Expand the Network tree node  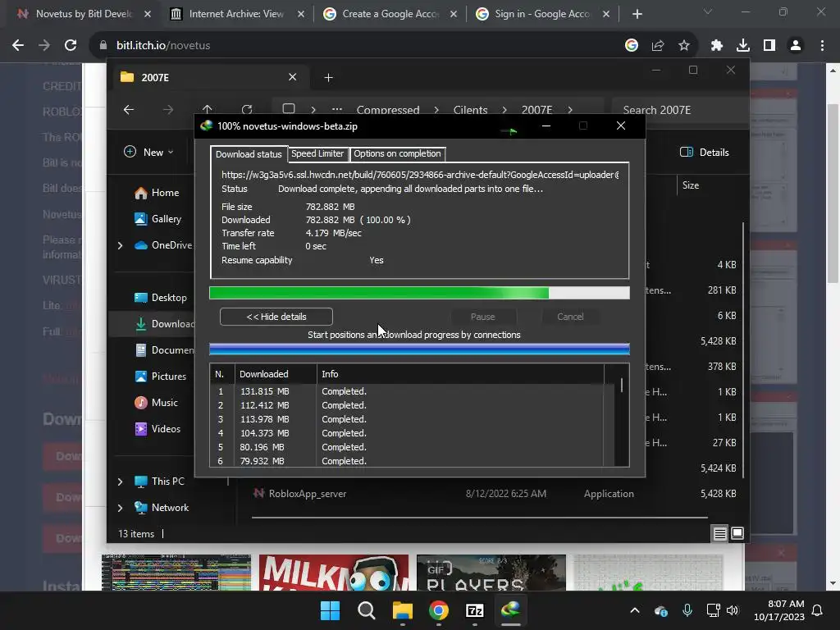coord(120,508)
